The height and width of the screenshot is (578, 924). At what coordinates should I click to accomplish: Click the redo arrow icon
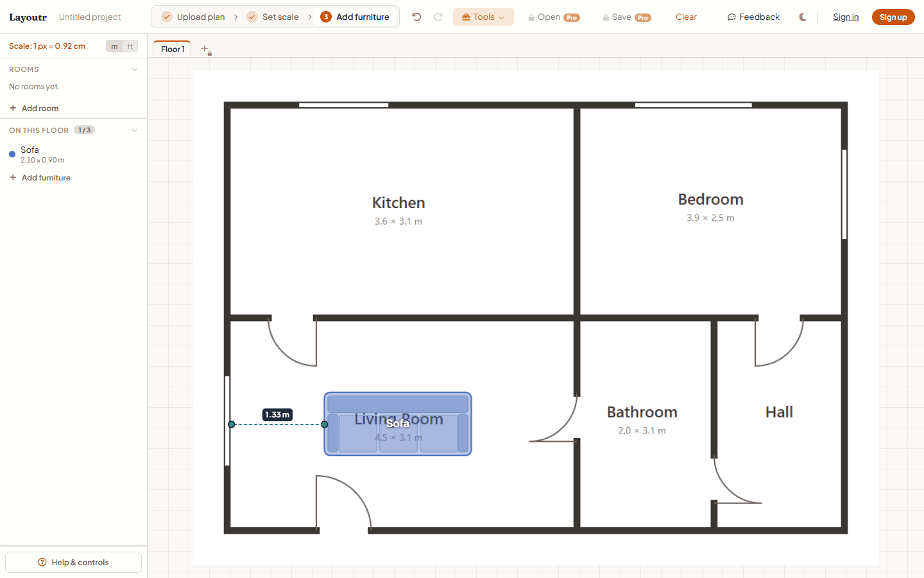click(438, 17)
